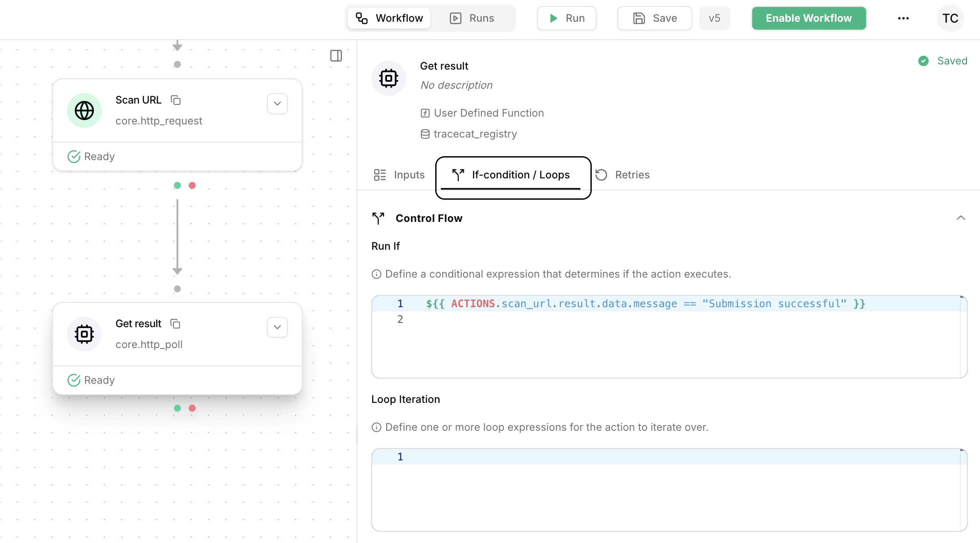The height and width of the screenshot is (543, 980).
Task: Click the tracecat_registry text
Action: (475, 134)
